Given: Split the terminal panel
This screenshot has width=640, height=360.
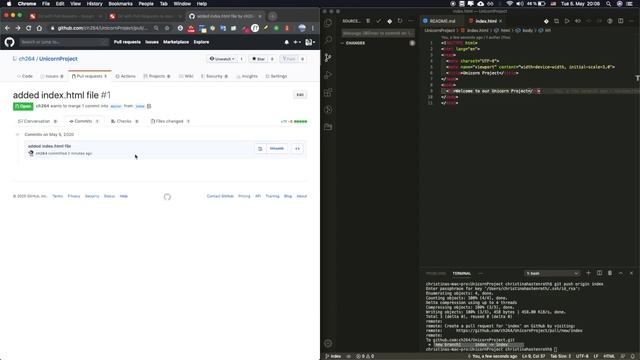Looking at the screenshot, I should pos(599,273).
